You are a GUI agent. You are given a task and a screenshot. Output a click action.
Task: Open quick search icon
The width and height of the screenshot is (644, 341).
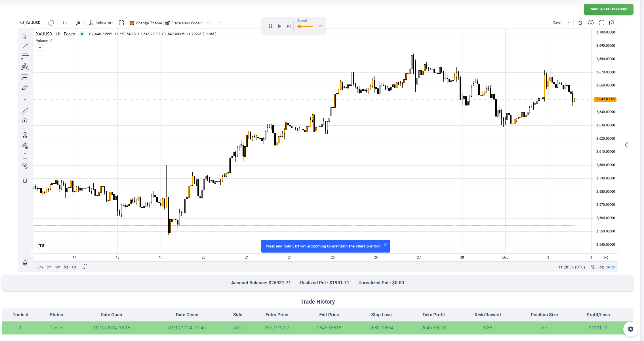coord(580,23)
